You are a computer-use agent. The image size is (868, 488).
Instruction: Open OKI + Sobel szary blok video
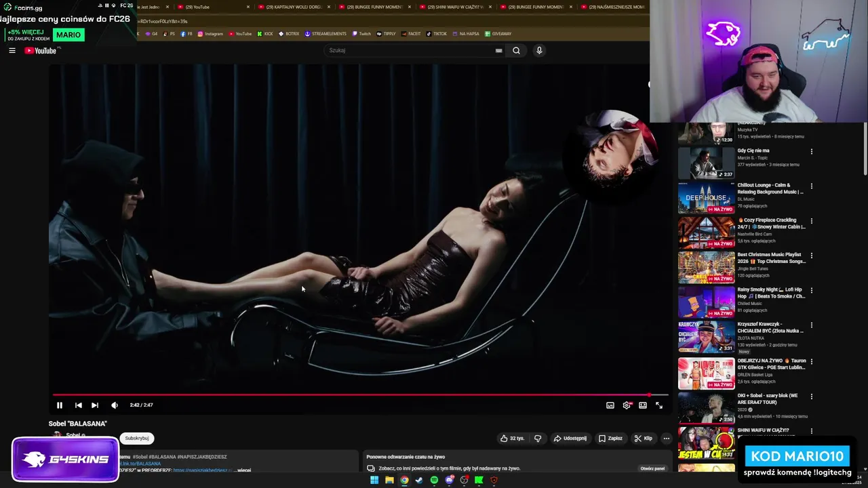point(706,407)
